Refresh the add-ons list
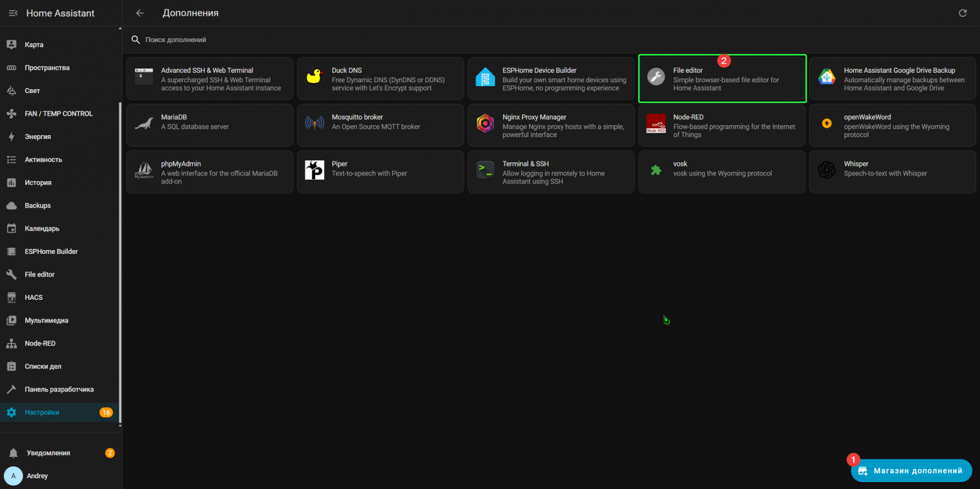This screenshot has width=980, height=489. pos(962,13)
